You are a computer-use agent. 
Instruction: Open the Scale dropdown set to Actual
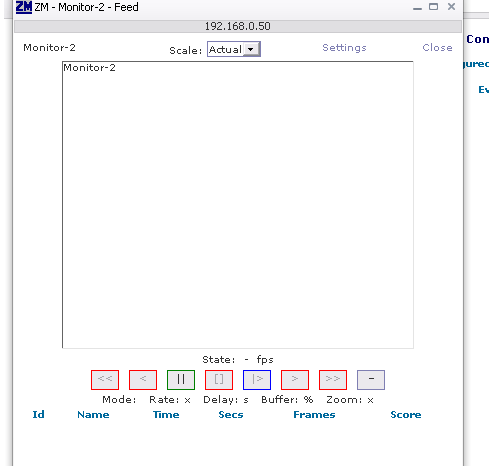click(x=234, y=49)
